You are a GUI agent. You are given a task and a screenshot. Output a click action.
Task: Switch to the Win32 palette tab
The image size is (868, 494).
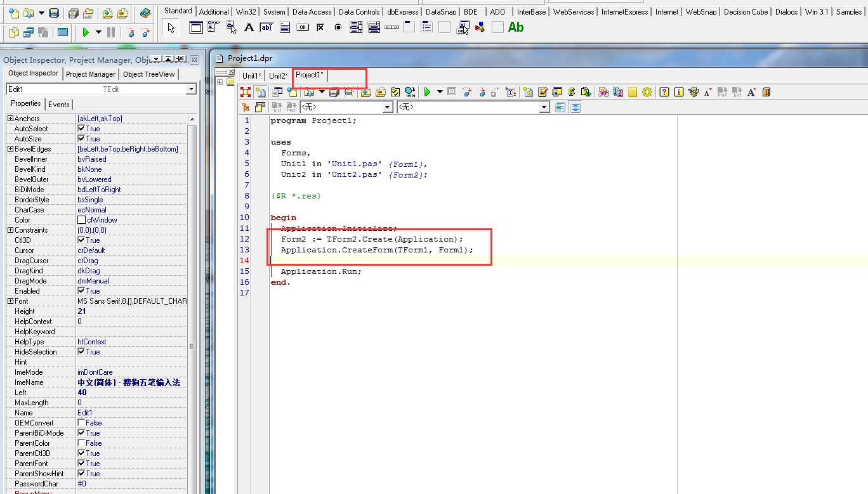246,11
